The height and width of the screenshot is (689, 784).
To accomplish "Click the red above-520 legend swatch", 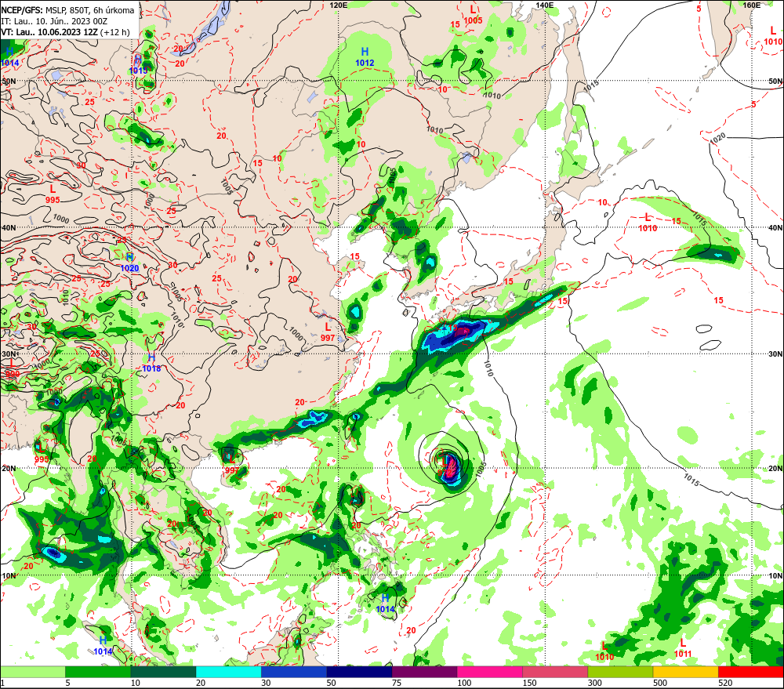I will [x=751, y=672].
